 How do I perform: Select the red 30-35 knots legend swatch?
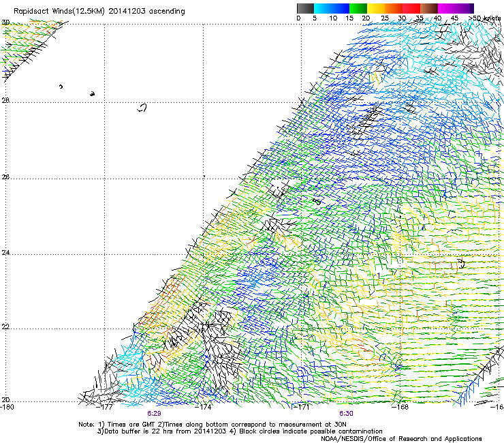(x=411, y=8)
